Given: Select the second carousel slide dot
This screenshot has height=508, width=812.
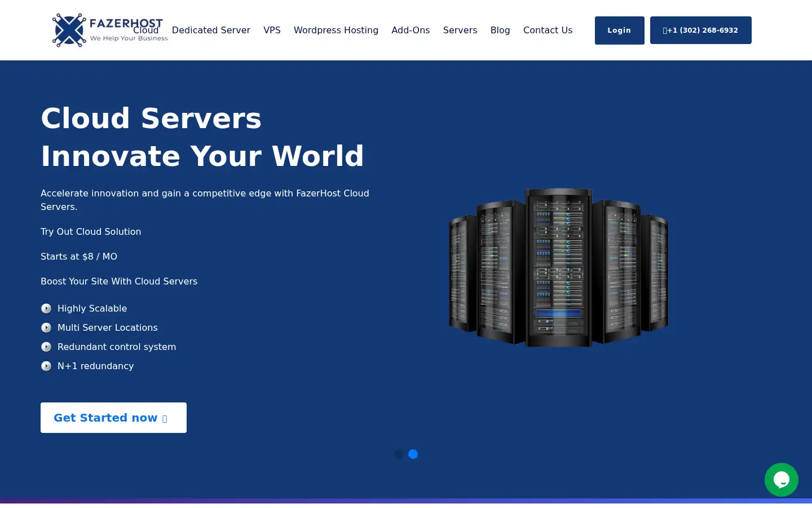Looking at the screenshot, I should click(413, 454).
